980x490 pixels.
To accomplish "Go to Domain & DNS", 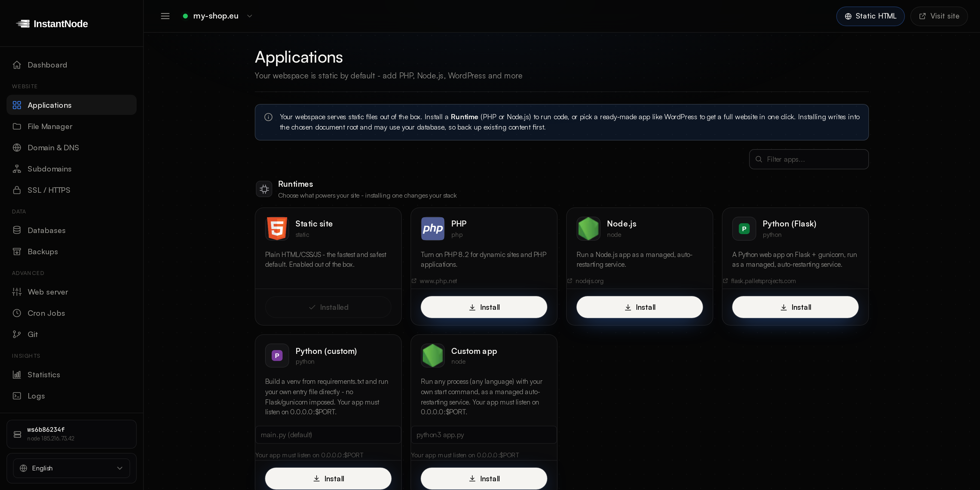I will 72,147.
